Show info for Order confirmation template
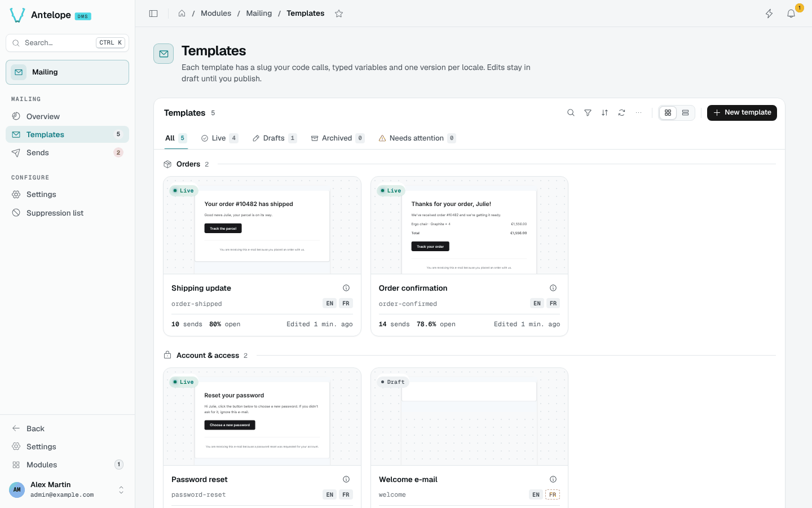 (553, 288)
